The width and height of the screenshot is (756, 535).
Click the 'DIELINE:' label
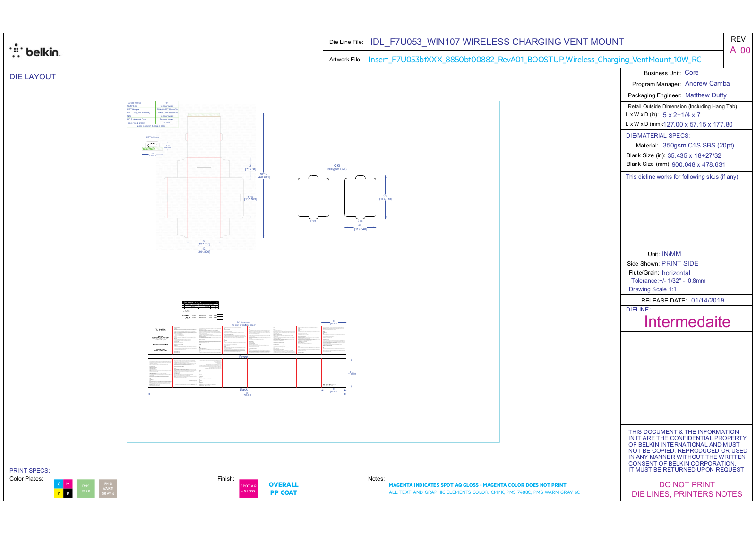click(638, 310)
